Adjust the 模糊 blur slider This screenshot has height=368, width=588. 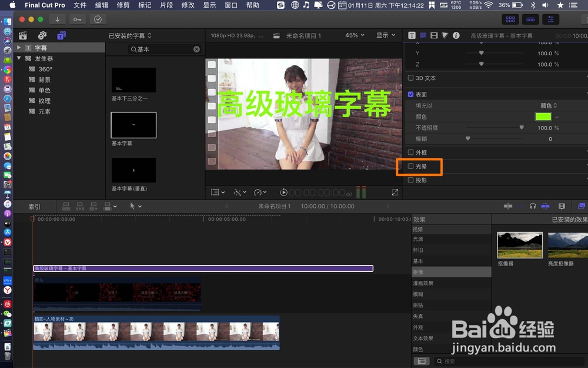tap(467, 138)
